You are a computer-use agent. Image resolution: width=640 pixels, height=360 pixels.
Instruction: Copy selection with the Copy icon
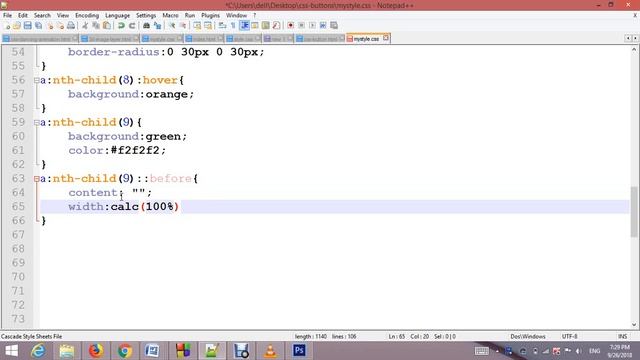(x=96, y=25)
